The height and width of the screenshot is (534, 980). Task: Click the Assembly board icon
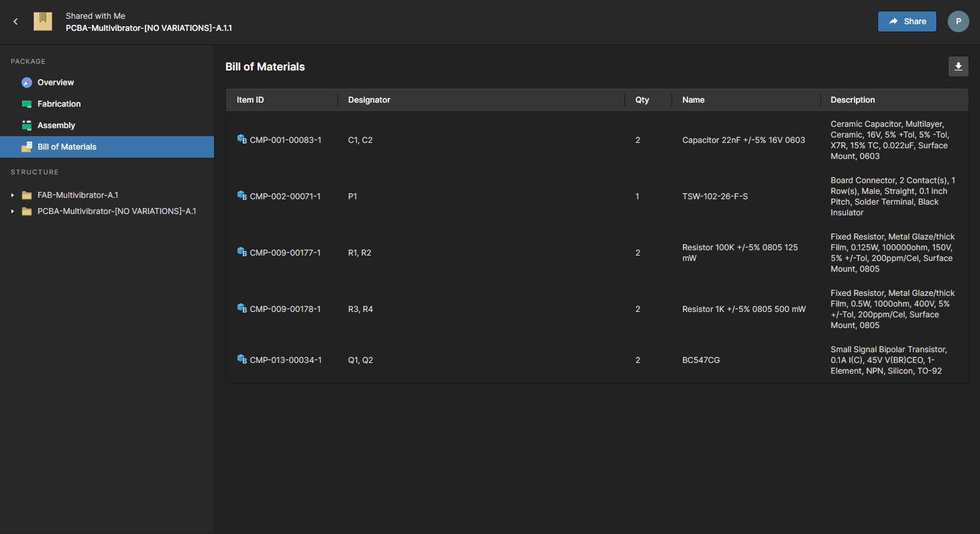pos(27,125)
